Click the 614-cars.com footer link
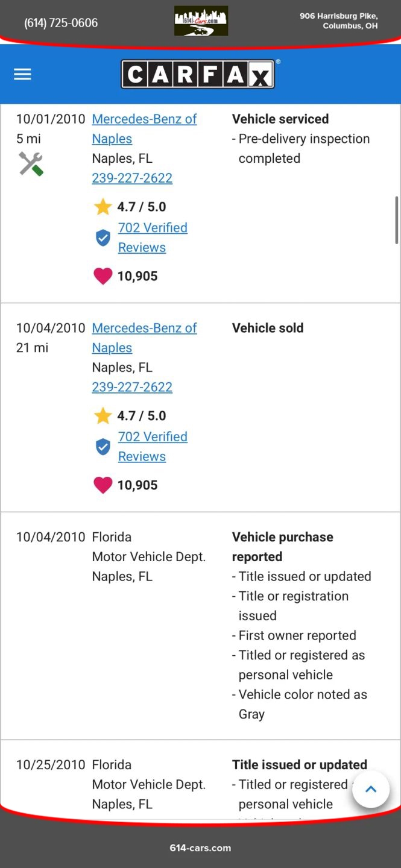The height and width of the screenshot is (868, 401). (200, 848)
